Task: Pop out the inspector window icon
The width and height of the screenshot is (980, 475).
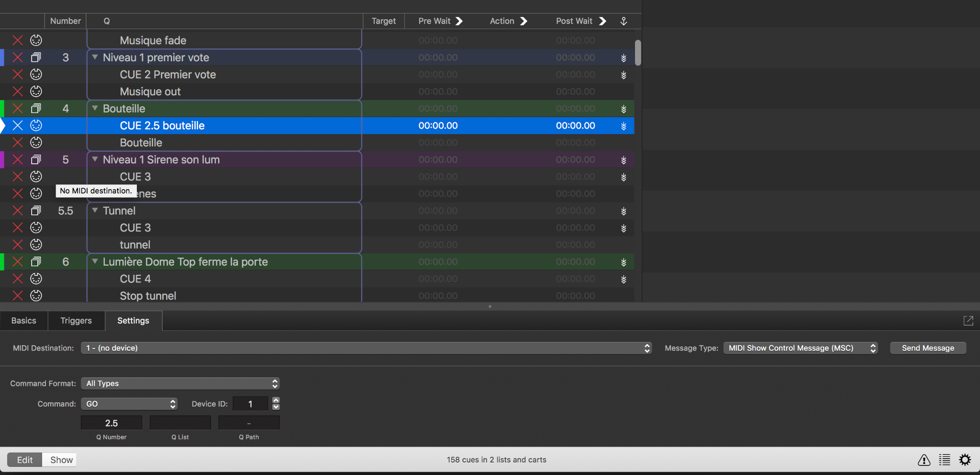Action: click(968, 321)
